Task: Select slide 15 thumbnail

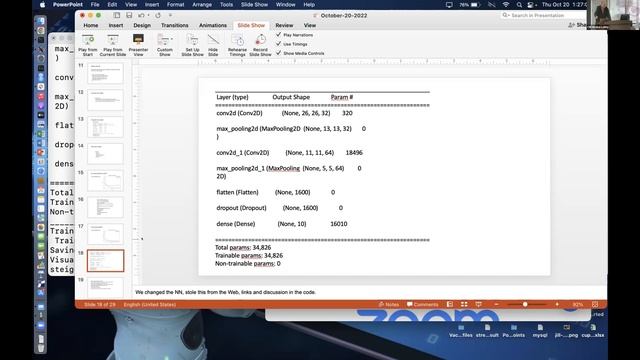Action: [x=105, y=180]
